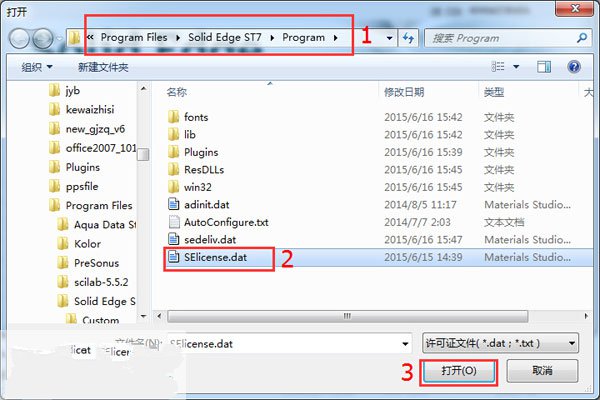Expand the view options dropdown arrow

click(x=516, y=67)
